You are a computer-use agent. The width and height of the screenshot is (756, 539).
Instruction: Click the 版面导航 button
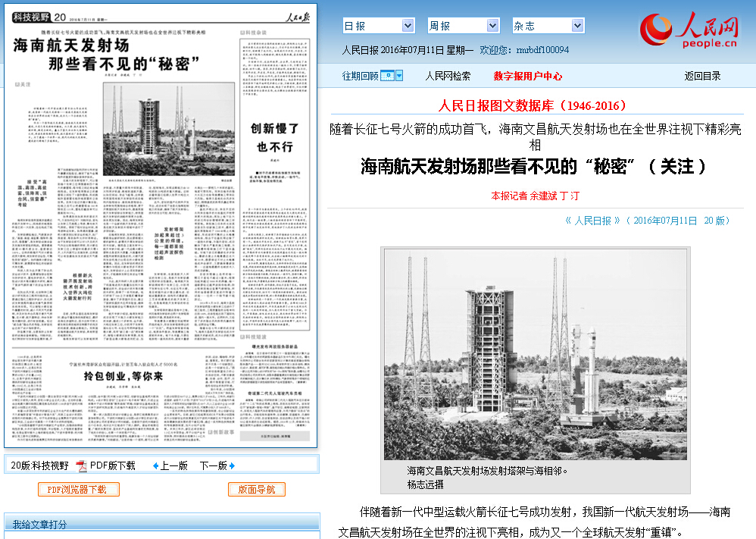click(257, 489)
